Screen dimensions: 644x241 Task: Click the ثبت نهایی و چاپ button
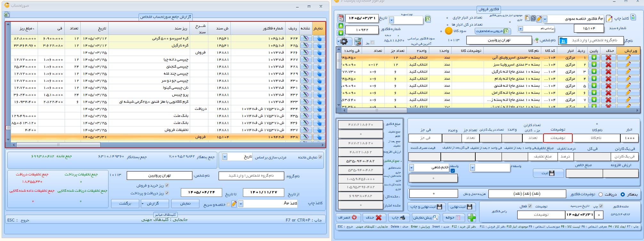tap(426, 207)
